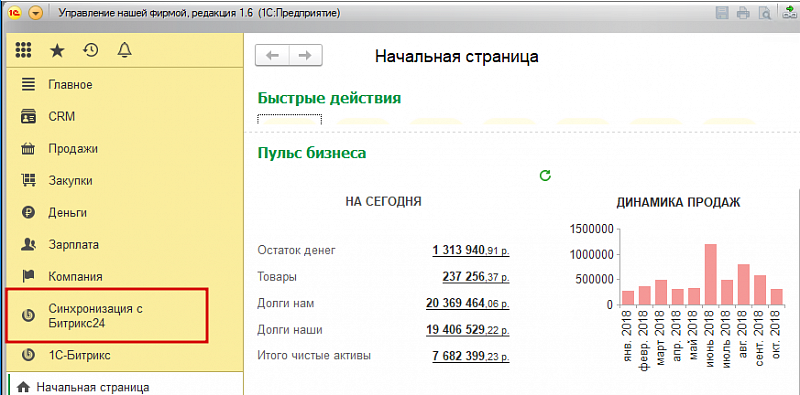Screen dimensions: 800x395
Task: Click the print preview icon in title bar
Action: (764, 13)
